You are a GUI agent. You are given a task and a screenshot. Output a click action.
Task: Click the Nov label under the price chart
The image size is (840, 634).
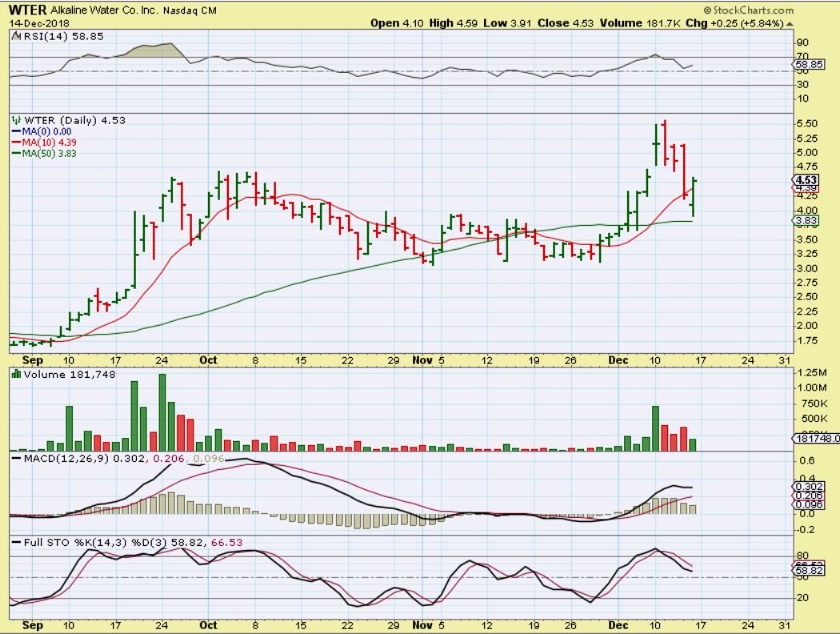422,360
